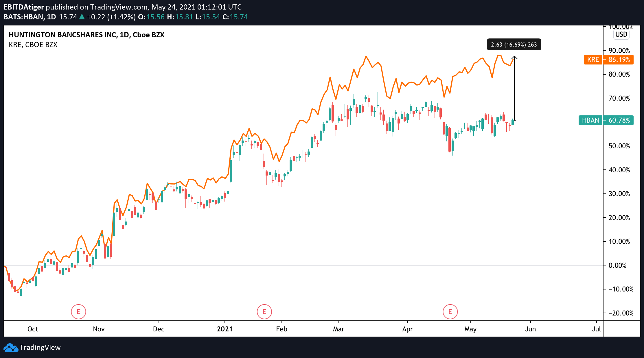Click the EBITDAtiger author name
The height and width of the screenshot is (358, 644).
click(x=24, y=7)
